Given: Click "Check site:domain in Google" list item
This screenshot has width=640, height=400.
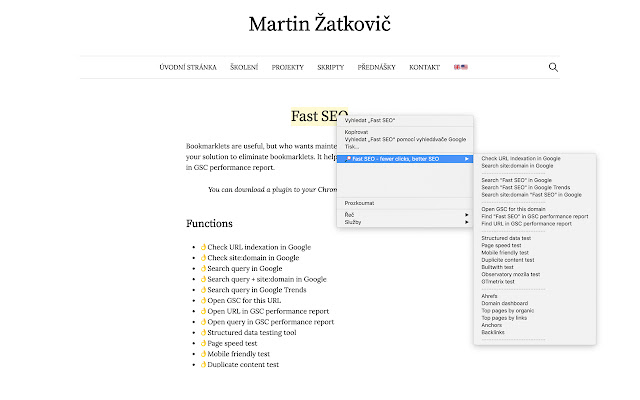Looking at the screenshot, I should [253, 258].
